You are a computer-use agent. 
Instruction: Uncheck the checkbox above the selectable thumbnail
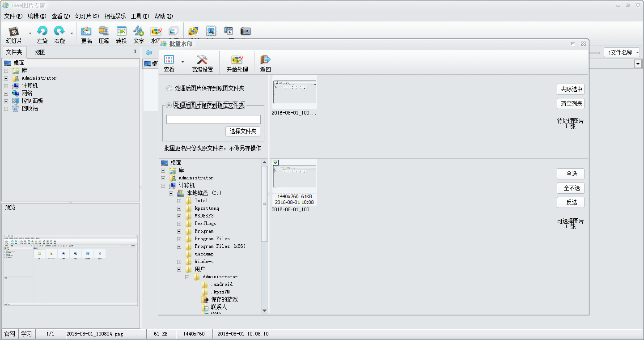click(x=276, y=162)
